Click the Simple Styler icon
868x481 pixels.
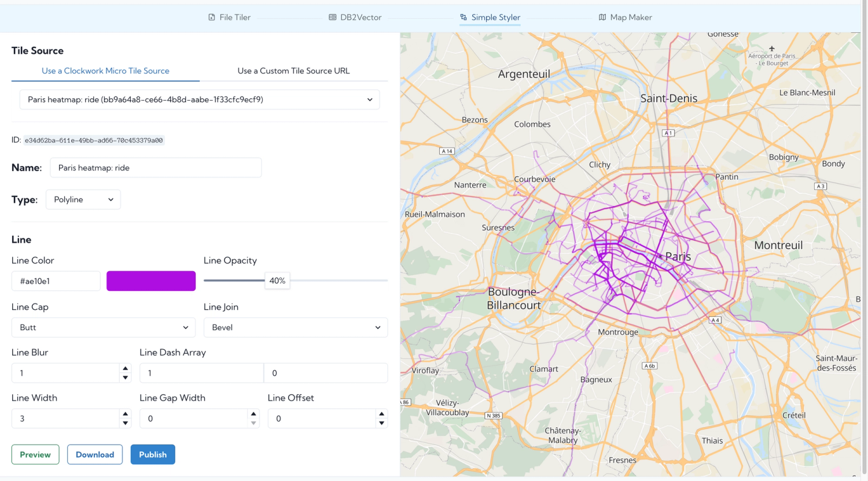pyautogui.click(x=464, y=17)
